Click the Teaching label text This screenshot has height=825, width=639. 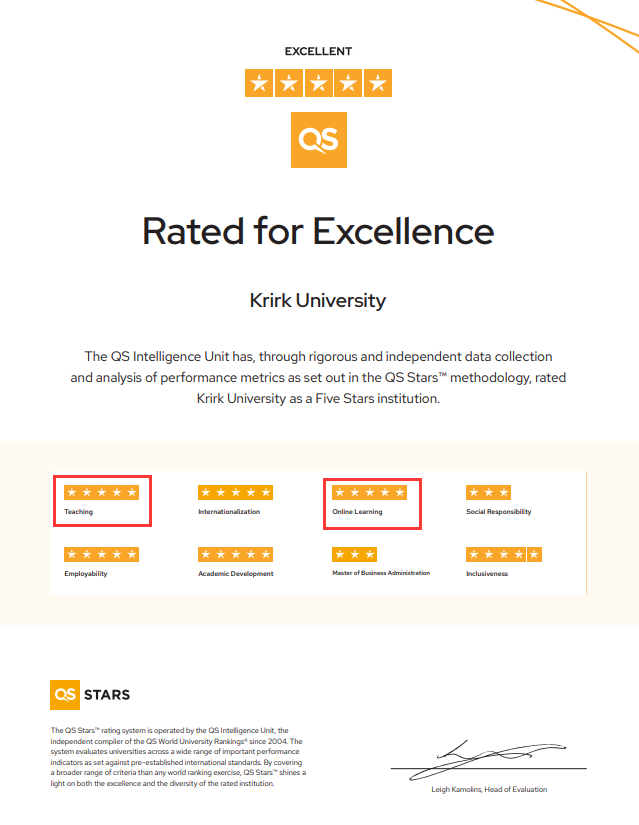(78, 511)
